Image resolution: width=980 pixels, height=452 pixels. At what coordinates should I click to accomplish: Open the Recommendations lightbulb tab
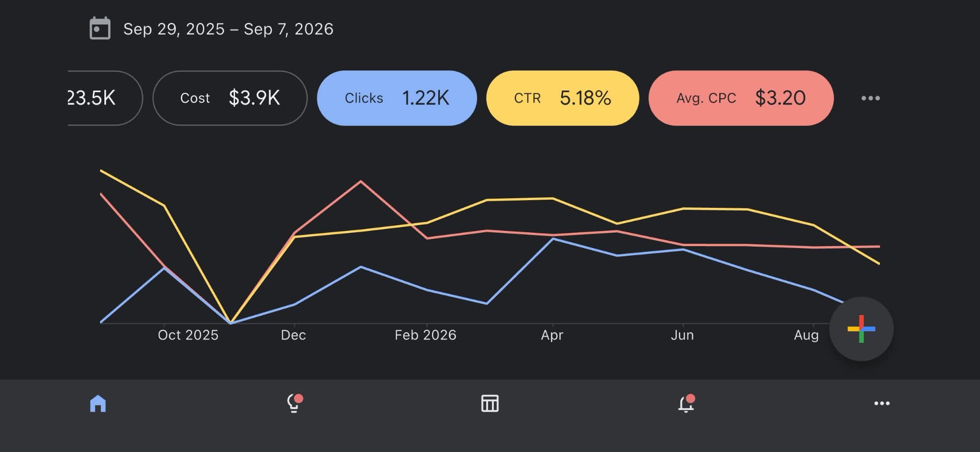(x=294, y=403)
